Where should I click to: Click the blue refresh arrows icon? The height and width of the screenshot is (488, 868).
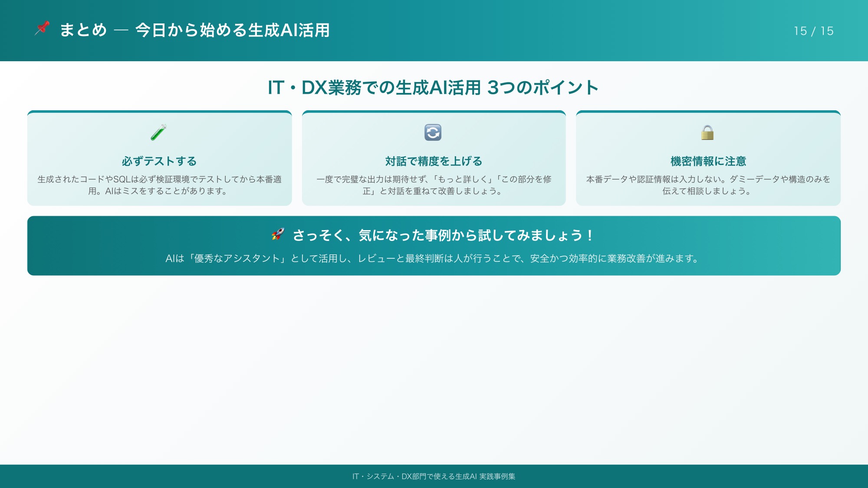[433, 132]
